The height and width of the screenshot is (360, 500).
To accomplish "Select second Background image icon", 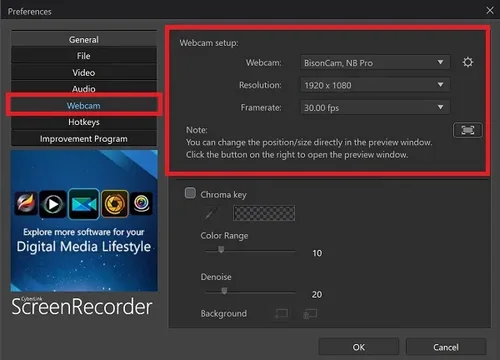I will (x=310, y=313).
